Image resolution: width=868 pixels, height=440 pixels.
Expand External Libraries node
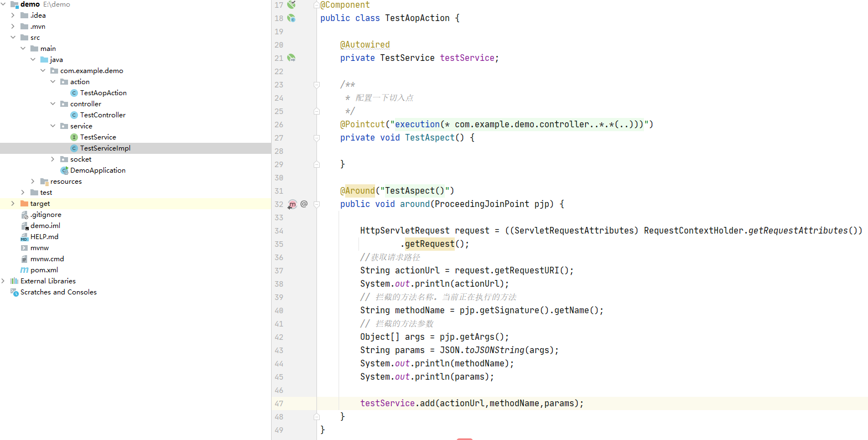pyautogui.click(x=3, y=281)
